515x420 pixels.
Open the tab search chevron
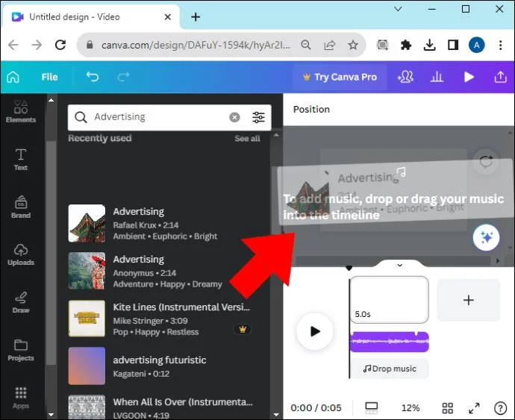click(x=398, y=9)
